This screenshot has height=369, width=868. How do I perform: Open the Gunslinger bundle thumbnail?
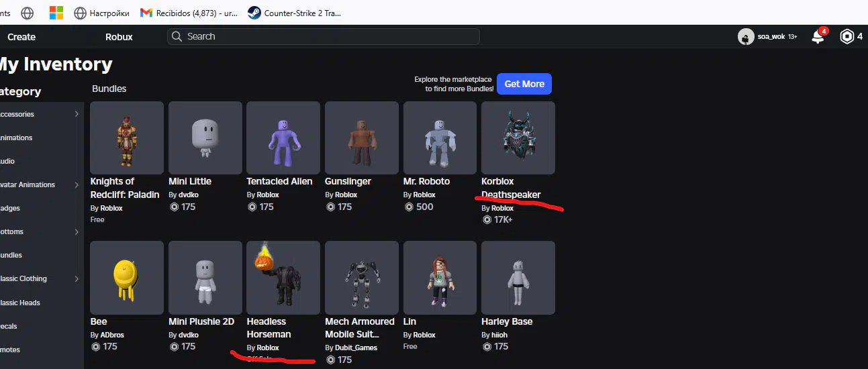click(362, 138)
